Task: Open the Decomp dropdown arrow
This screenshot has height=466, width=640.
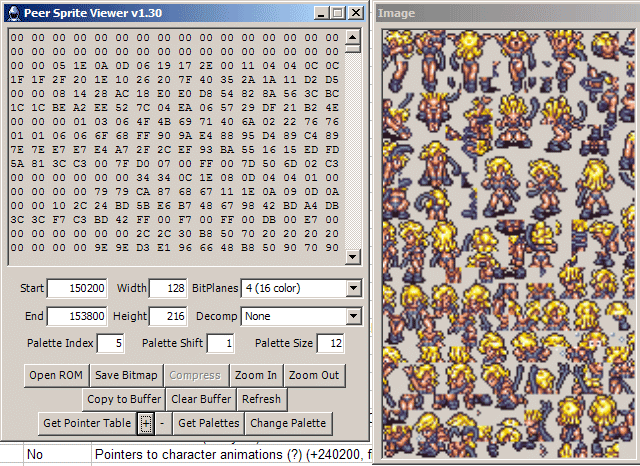Action: pyautogui.click(x=353, y=316)
